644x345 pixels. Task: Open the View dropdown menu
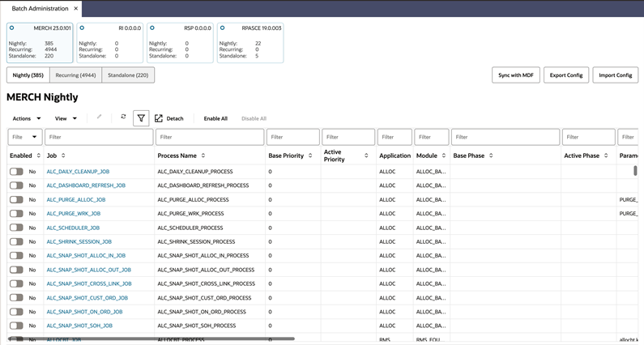(66, 118)
